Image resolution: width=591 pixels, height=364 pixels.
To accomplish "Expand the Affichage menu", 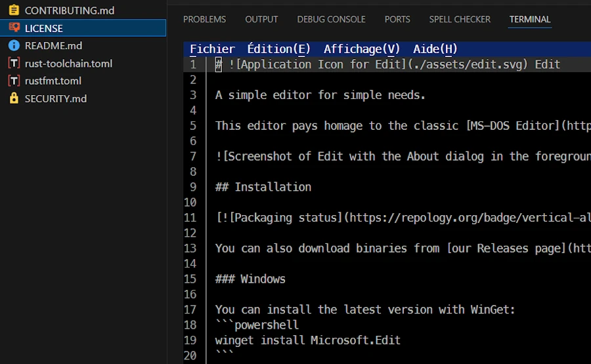I will click(361, 49).
